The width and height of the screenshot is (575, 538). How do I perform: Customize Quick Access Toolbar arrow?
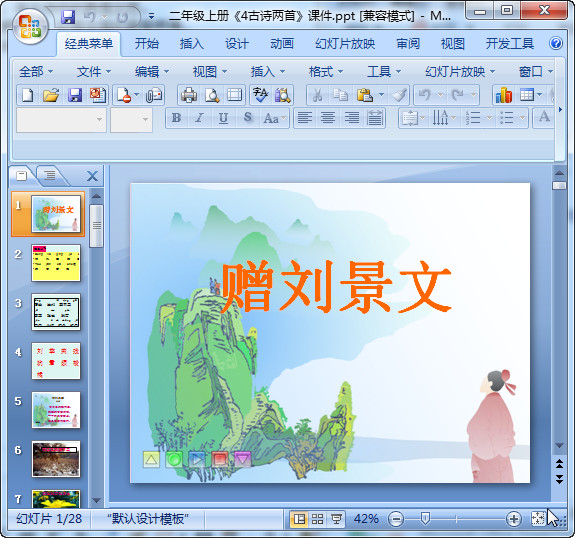coord(151,16)
